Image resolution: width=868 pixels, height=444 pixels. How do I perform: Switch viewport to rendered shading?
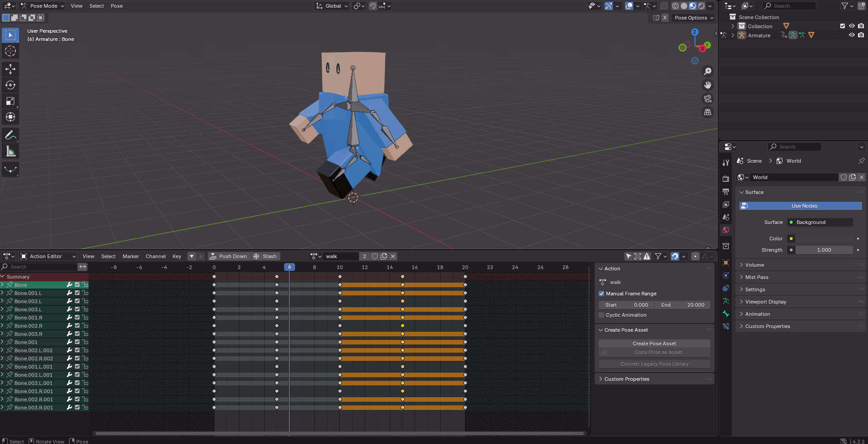pyautogui.click(x=701, y=6)
